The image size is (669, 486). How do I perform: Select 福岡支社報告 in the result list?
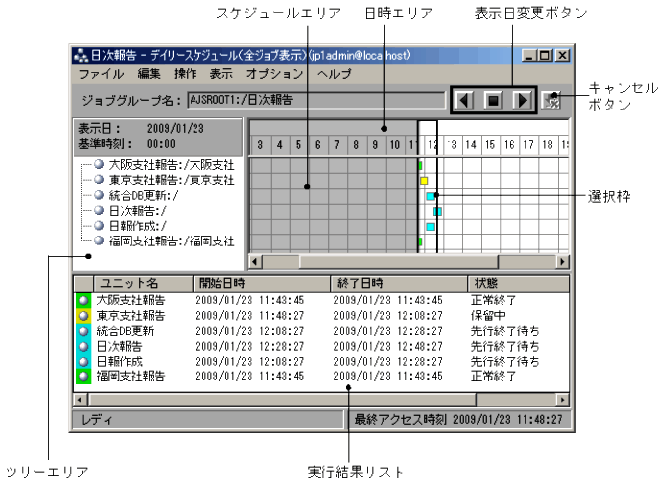[x=131, y=376]
